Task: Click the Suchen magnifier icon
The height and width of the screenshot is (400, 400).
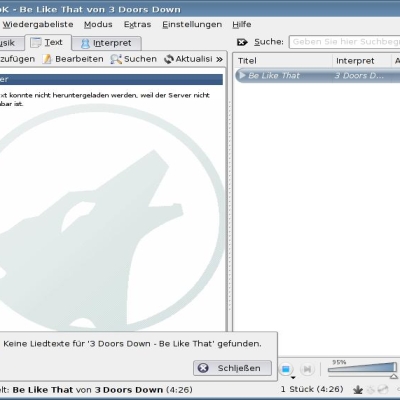Action: [x=116, y=59]
